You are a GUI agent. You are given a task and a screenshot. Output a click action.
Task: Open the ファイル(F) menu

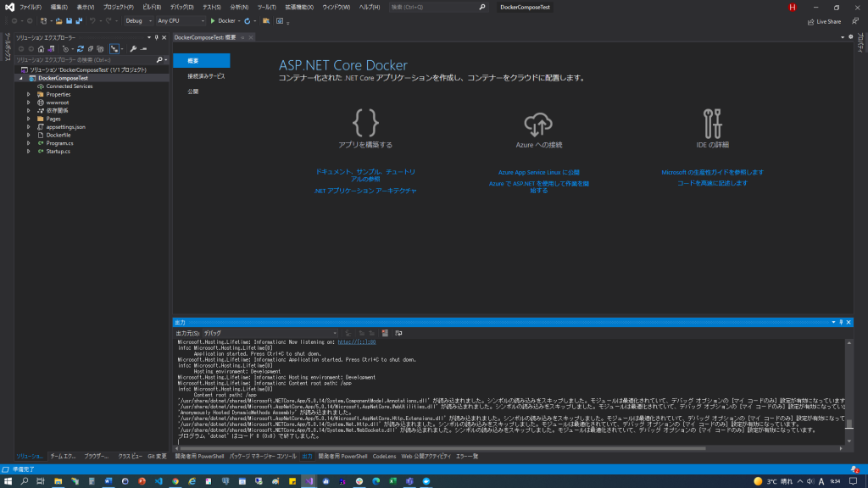tap(31, 7)
